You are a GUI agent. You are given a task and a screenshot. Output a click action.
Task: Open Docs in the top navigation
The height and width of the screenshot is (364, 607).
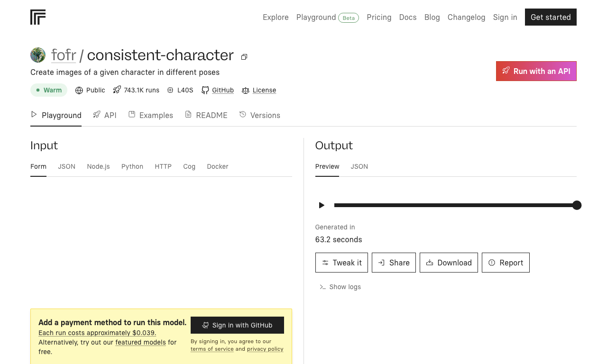coord(408,17)
